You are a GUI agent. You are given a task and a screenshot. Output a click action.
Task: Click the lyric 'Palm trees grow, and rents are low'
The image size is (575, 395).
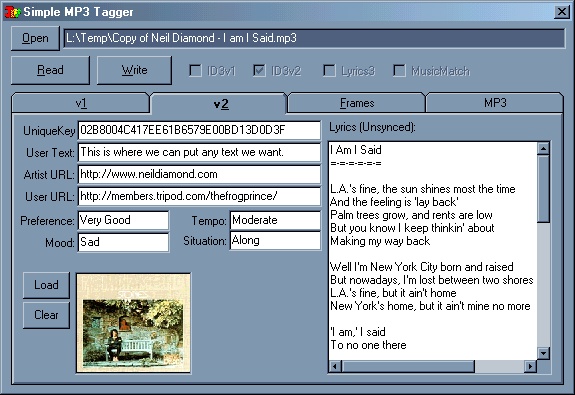(411, 215)
